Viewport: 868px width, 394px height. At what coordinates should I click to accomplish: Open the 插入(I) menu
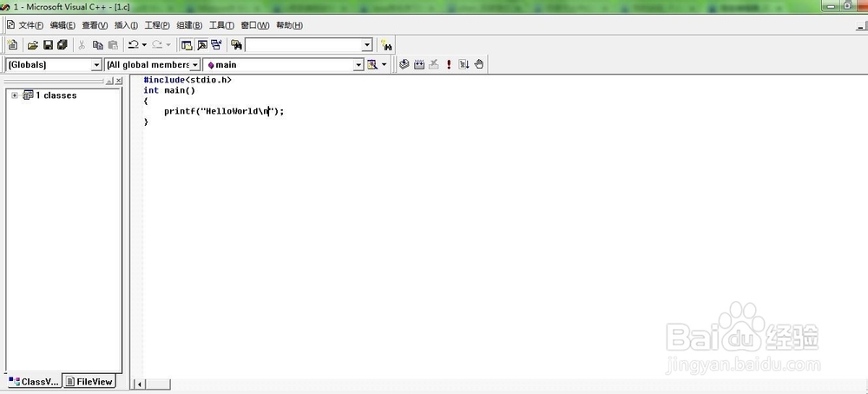[126, 25]
